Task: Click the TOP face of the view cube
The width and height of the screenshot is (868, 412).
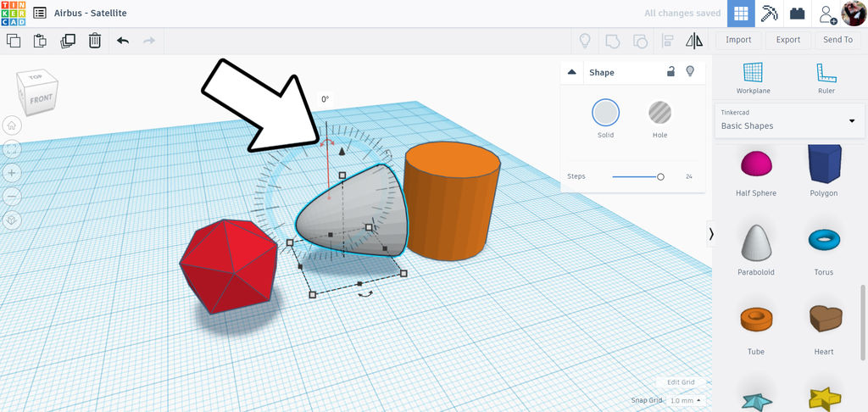Action: point(36,77)
